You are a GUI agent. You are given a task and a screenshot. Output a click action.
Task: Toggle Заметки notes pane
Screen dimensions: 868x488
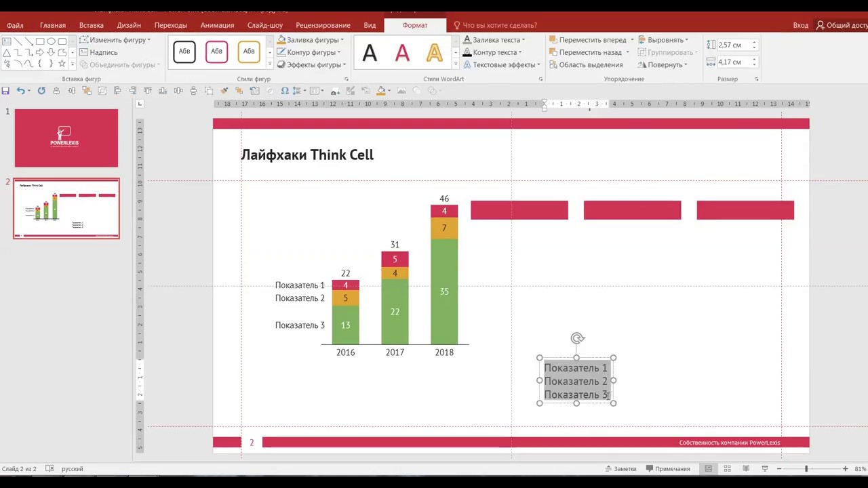click(620, 469)
